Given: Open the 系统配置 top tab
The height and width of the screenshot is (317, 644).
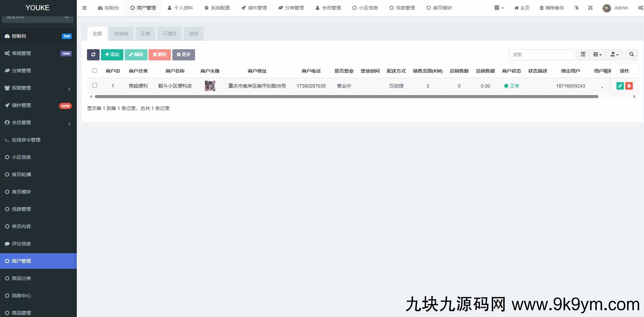Looking at the screenshot, I should [x=217, y=8].
